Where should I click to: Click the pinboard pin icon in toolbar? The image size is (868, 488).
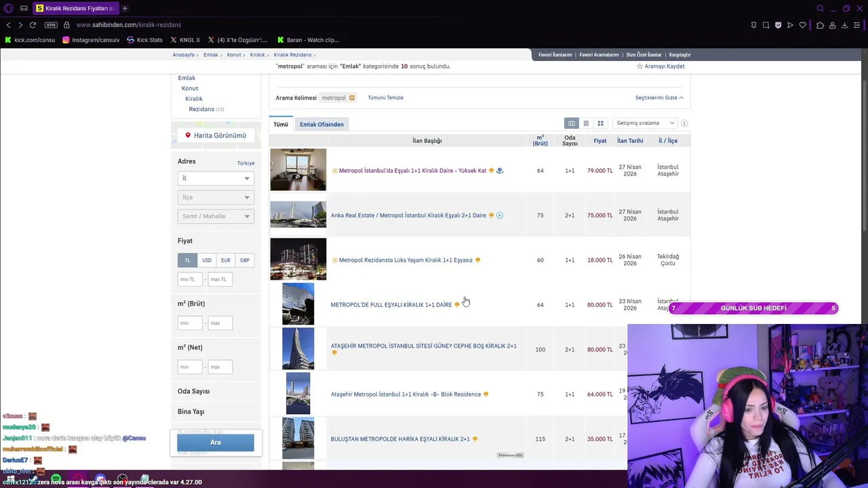[753, 25]
